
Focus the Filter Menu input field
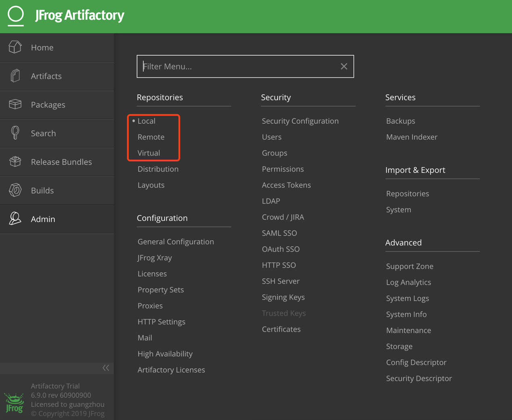238,67
